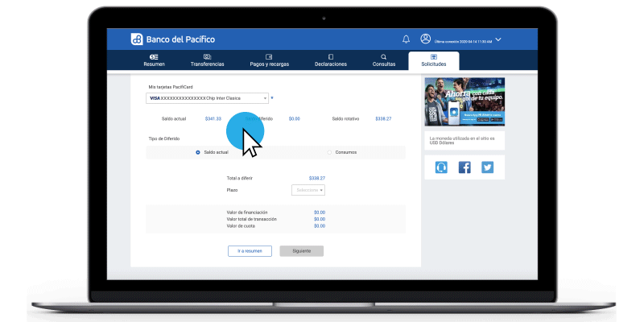The width and height of the screenshot is (644, 322).
Task: Click the Banco del Pacífico title text
Action: (180, 39)
